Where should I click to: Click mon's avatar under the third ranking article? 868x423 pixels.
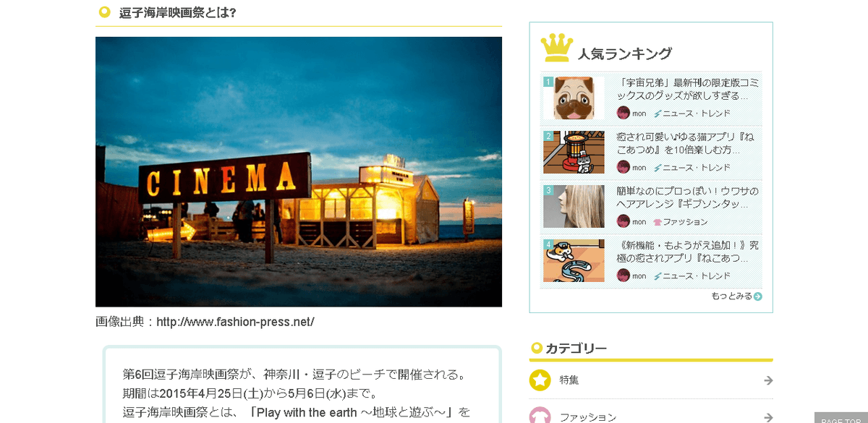point(623,221)
